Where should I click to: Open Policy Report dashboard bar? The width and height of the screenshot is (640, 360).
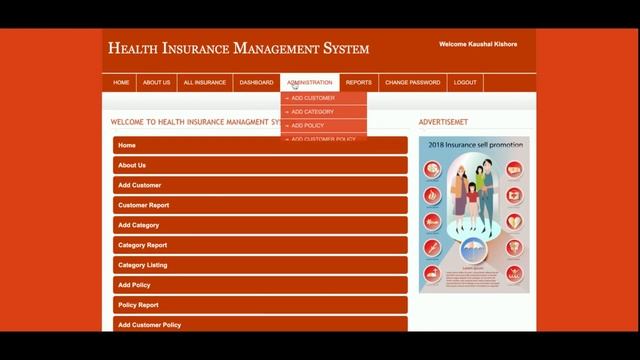tap(260, 305)
